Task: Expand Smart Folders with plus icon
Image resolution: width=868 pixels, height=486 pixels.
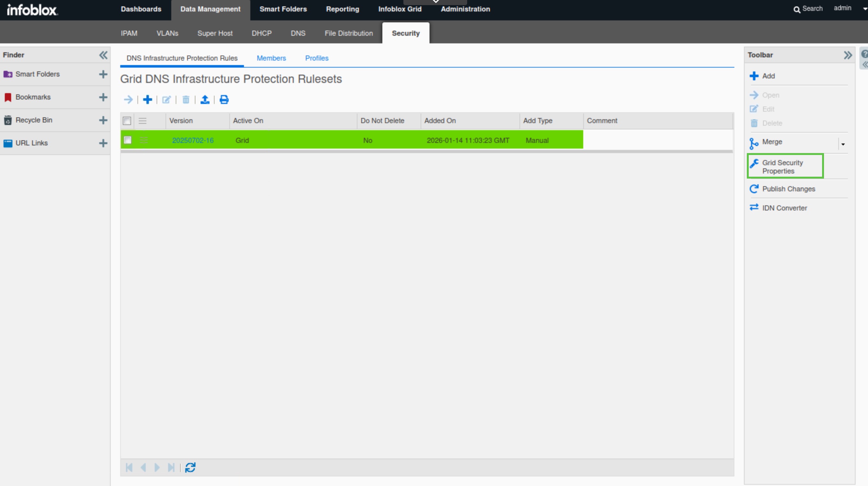Action: pos(103,74)
